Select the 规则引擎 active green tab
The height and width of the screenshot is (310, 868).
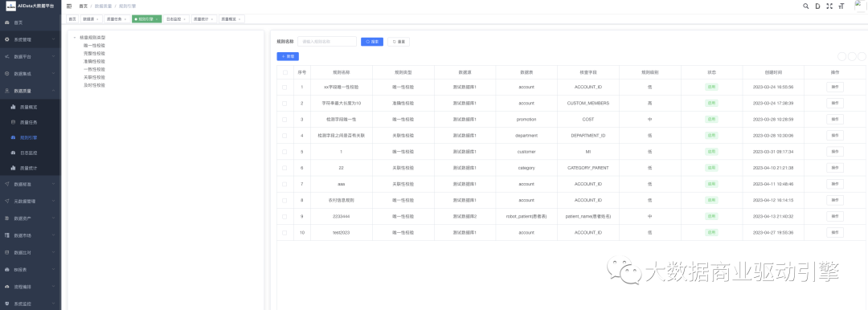[147, 18]
